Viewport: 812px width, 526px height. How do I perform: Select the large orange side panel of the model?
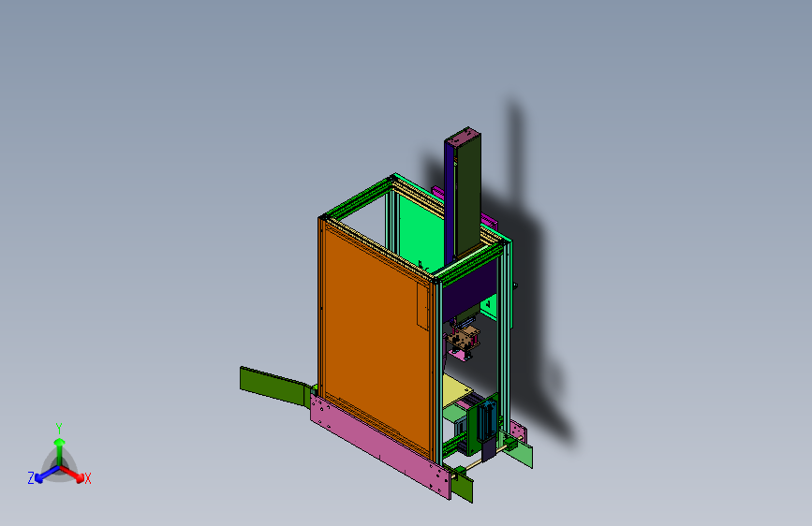(376, 341)
